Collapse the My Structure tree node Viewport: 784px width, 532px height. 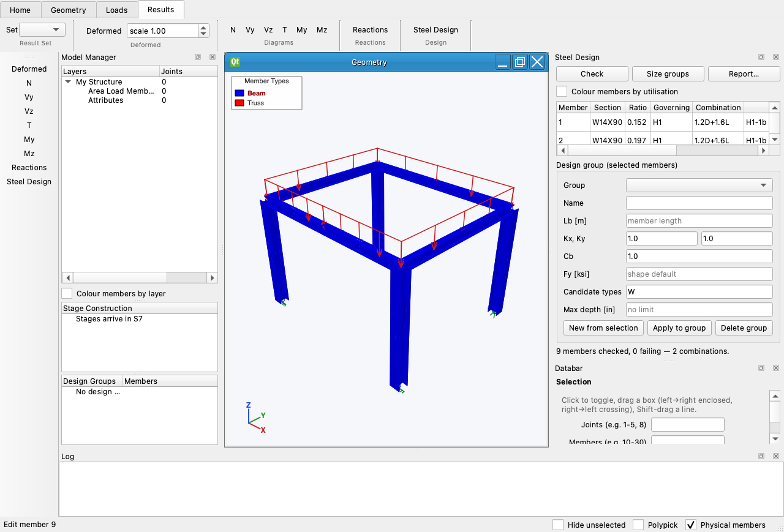[x=68, y=82]
